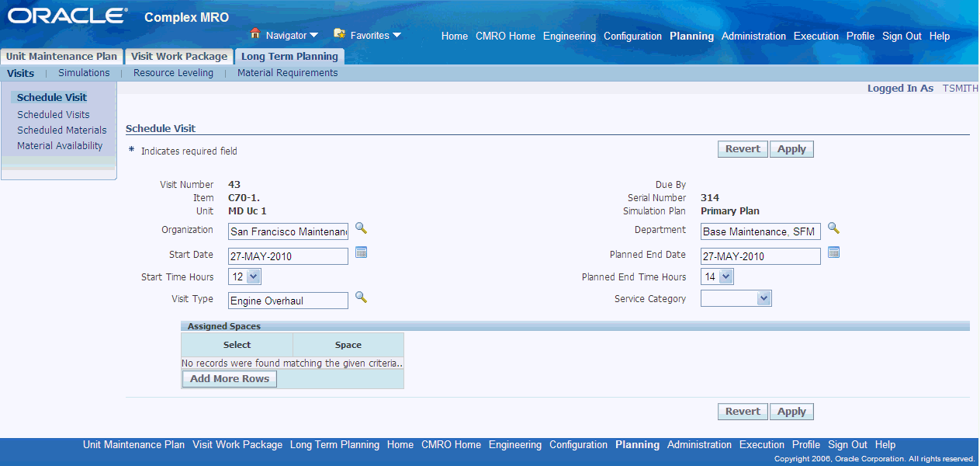Open Organization search magnifier icon
Screen dimensions: 980x466
361,229
